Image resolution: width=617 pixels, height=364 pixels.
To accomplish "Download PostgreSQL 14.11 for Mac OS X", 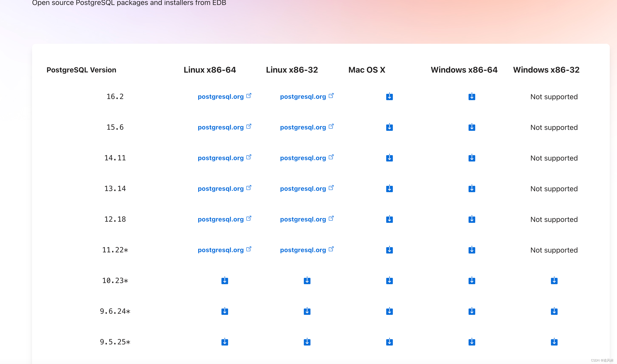I will point(389,158).
